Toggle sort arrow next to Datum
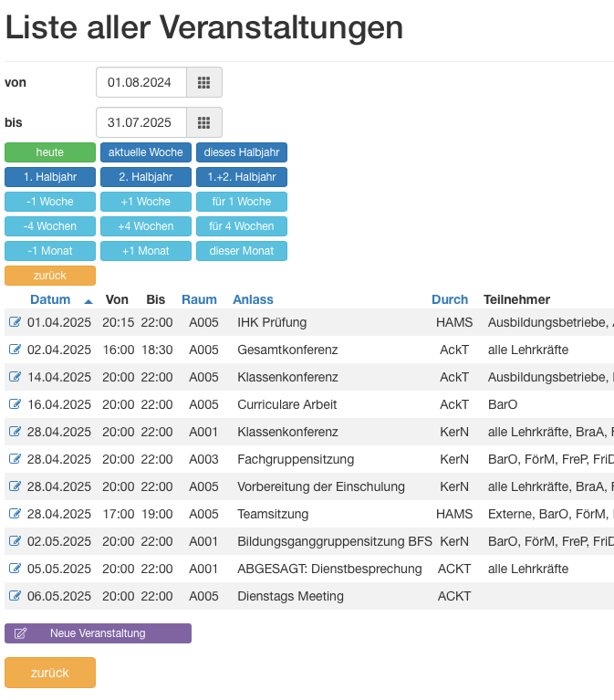This screenshot has width=614, height=700. (x=88, y=301)
